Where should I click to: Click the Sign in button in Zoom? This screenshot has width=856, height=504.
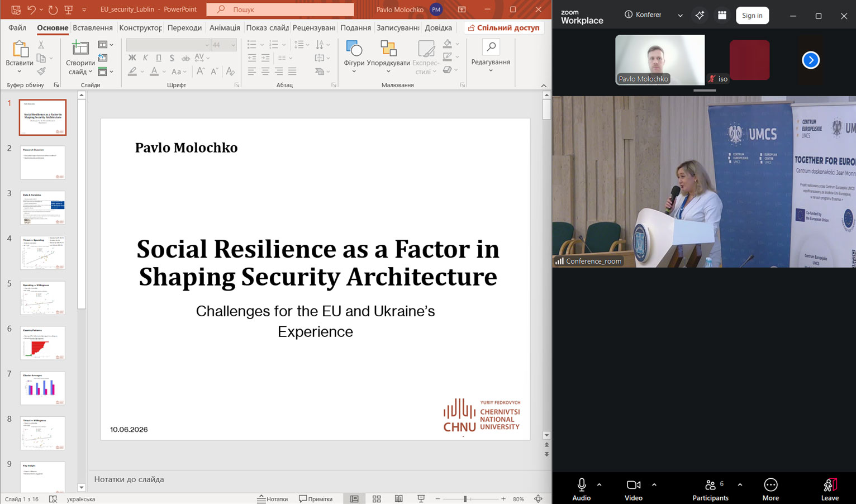pyautogui.click(x=752, y=16)
